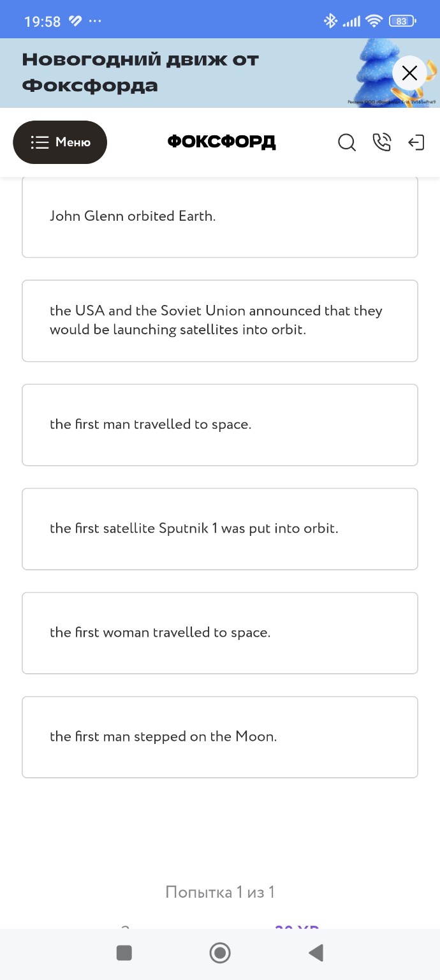Select the "John Glenn orbited Earth" card
The image size is (440, 980).
tap(220, 216)
